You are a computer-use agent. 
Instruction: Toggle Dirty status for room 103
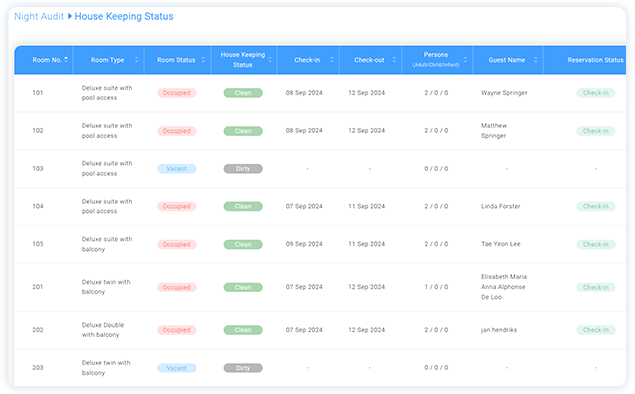pyautogui.click(x=243, y=168)
